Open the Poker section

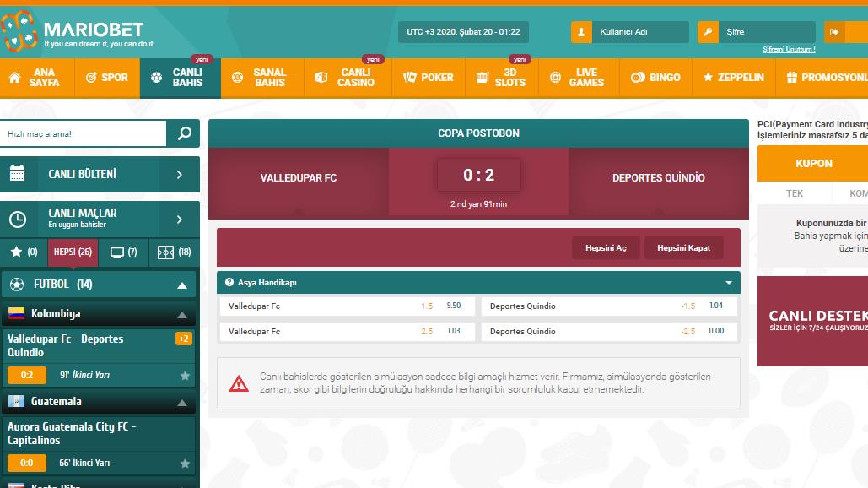point(429,78)
